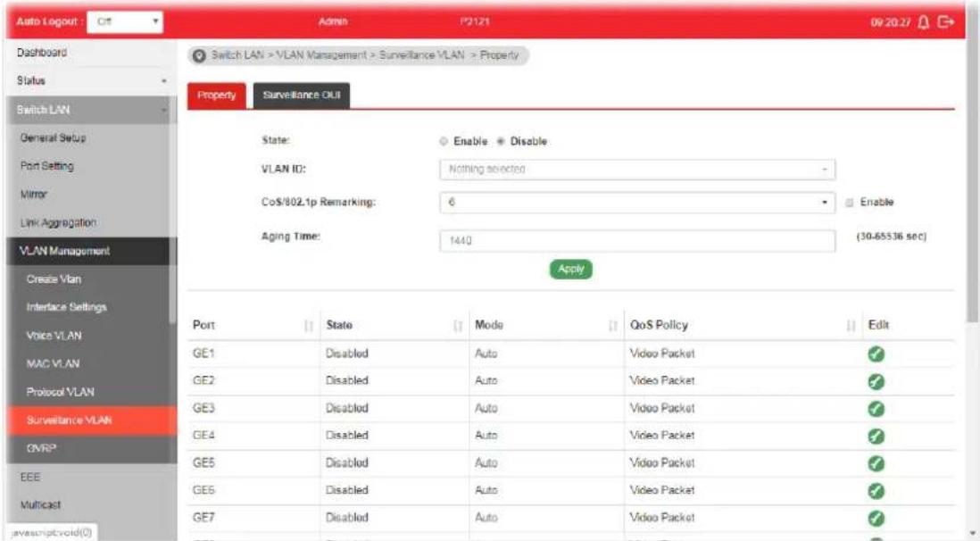Image resolution: width=980 pixels, height=541 pixels.
Task: Edit port GE3 surveillance settings
Action: coord(876,409)
